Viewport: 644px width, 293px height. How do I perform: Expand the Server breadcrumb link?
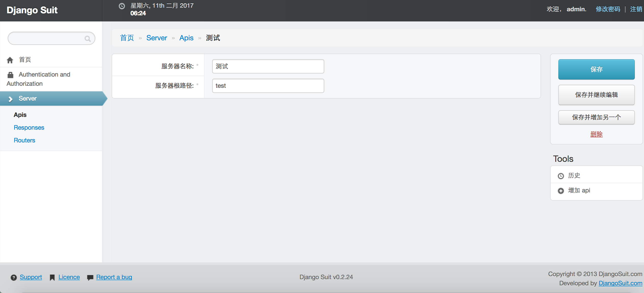click(x=156, y=38)
